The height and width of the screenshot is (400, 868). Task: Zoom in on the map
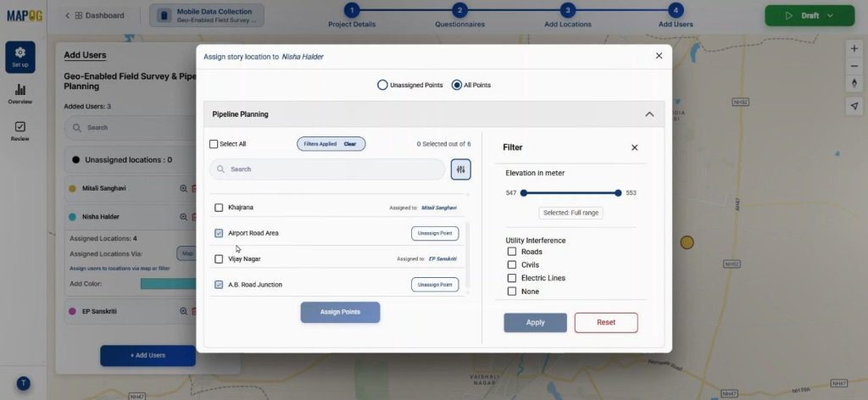[x=854, y=48]
